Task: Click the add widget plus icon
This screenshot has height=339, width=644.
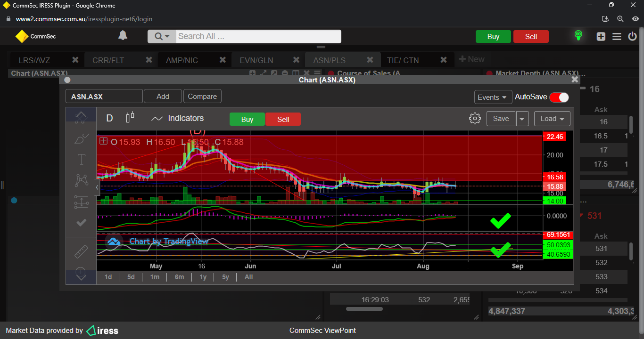Action: (x=601, y=36)
